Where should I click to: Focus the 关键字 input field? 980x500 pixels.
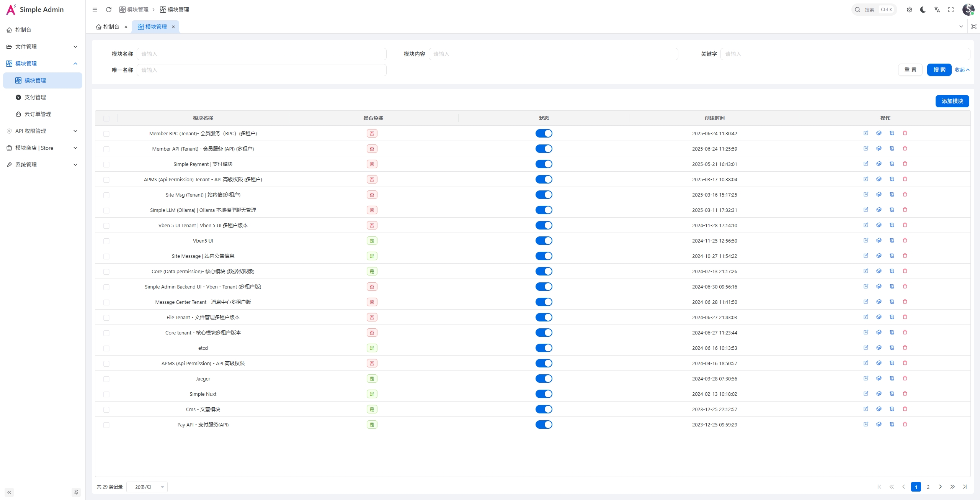[845, 54]
